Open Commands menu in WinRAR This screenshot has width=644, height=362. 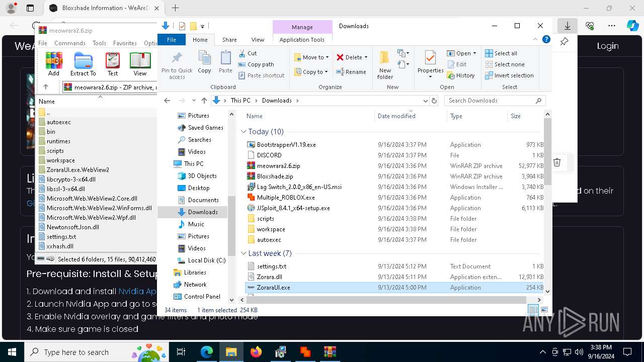coord(70,43)
